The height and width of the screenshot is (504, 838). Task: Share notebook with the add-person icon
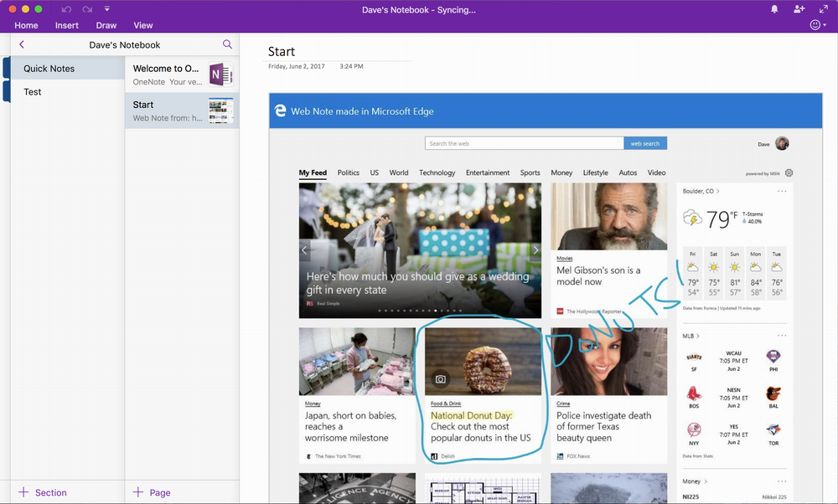[x=799, y=9]
